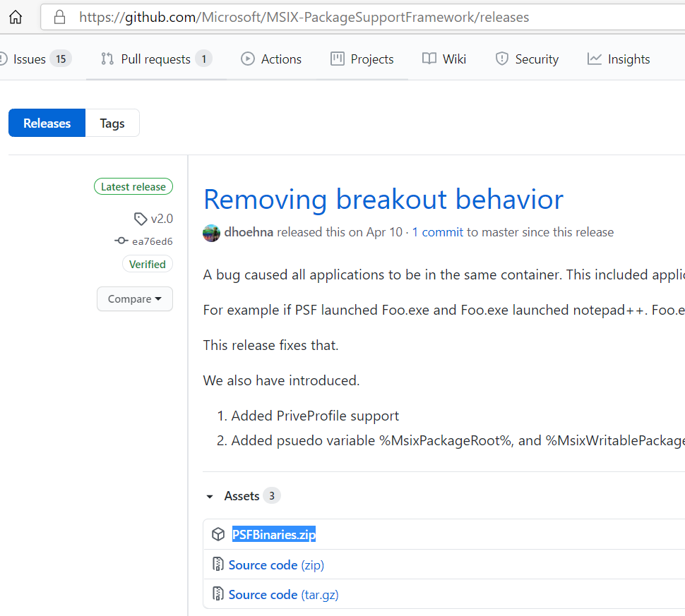Open the Pull requests tab
685x616 pixels.
click(156, 59)
